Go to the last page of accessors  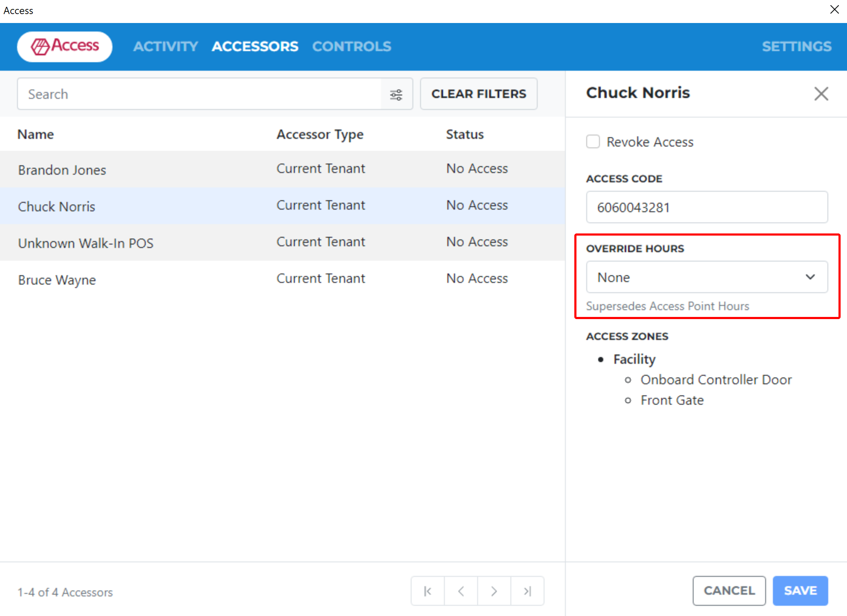(x=527, y=591)
